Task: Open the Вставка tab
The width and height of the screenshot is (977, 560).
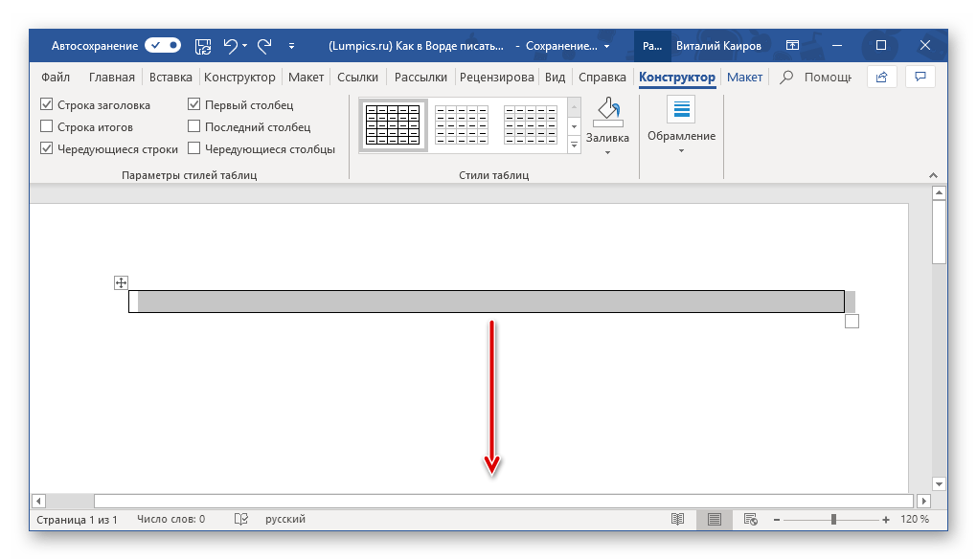Action: click(x=170, y=78)
